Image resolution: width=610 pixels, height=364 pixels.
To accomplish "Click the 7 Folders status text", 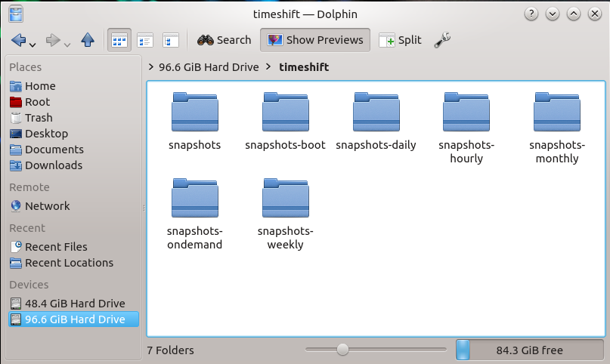I will (170, 350).
